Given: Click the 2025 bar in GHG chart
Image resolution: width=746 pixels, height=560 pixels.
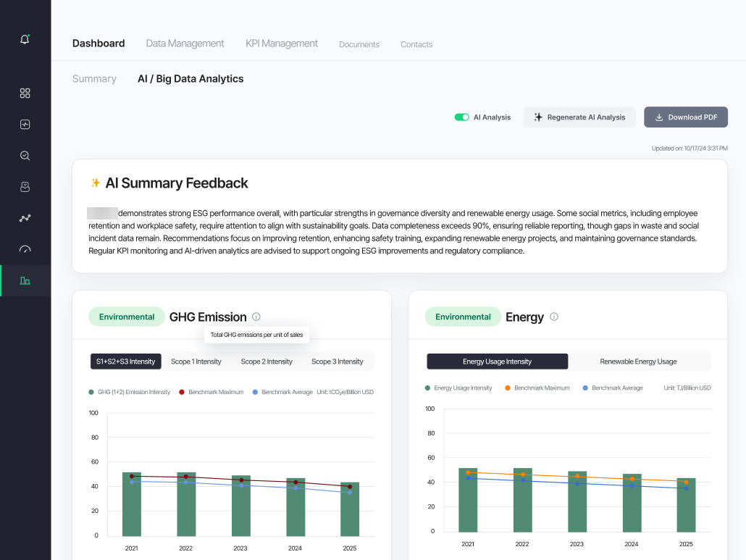Looking at the screenshot, I should 350,509.
